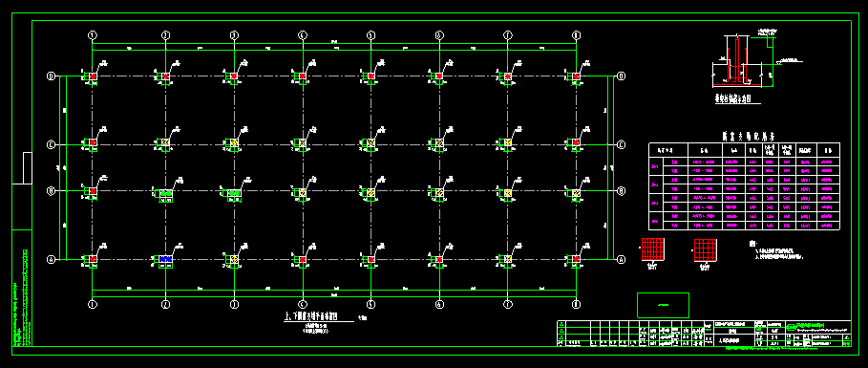Image resolution: width=868 pixels, height=368 pixels.
Task: Select the yellow footing at grid B-4
Action: 303,193
